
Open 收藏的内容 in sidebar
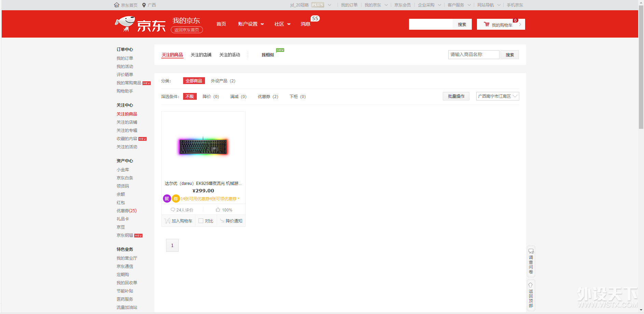coord(127,139)
